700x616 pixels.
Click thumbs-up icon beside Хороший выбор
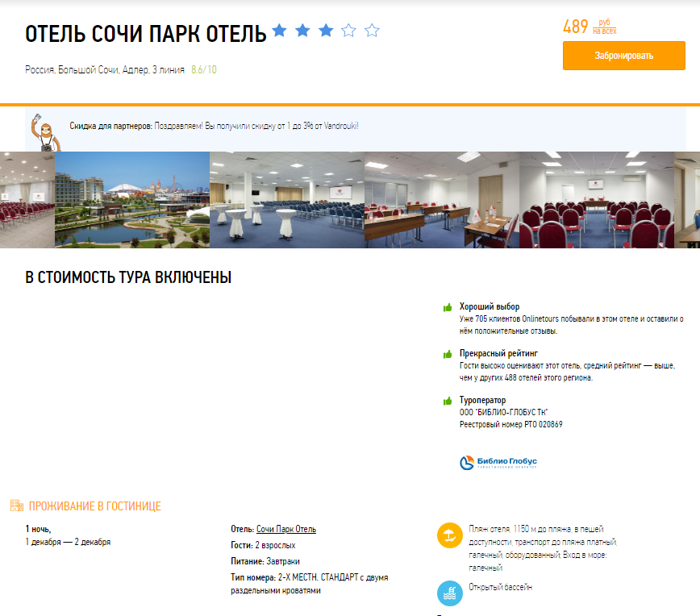pos(448,307)
